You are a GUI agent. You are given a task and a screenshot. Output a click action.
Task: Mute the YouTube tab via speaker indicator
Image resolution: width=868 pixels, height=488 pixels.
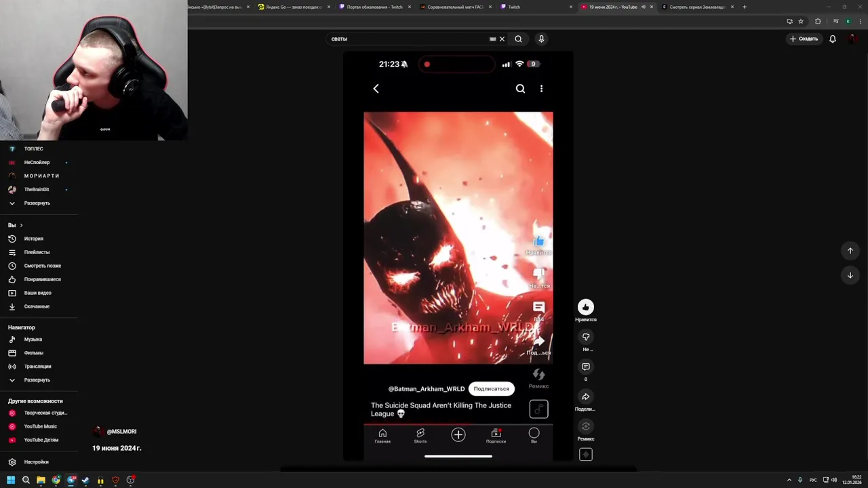pyautogui.click(x=644, y=7)
